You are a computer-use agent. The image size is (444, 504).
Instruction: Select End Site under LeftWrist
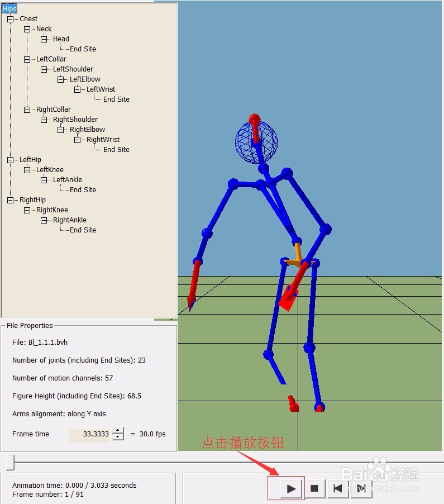click(116, 99)
